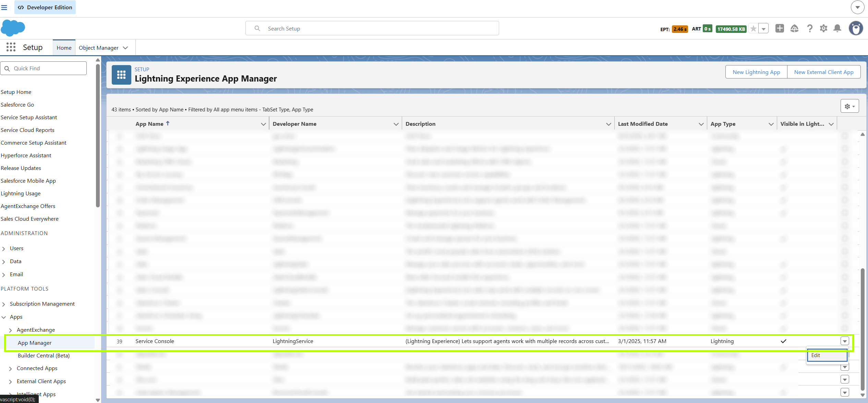This screenshot has height=403, width=868.
Task: Click the magnifier icon in Search Setup
Action: (257, 28)
